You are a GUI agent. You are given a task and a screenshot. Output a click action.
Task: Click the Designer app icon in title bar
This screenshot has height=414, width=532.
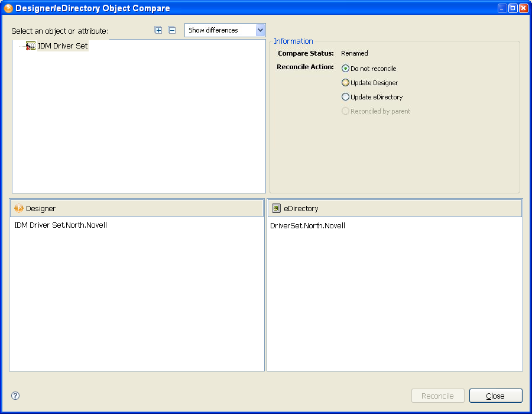tap(8, 8)
